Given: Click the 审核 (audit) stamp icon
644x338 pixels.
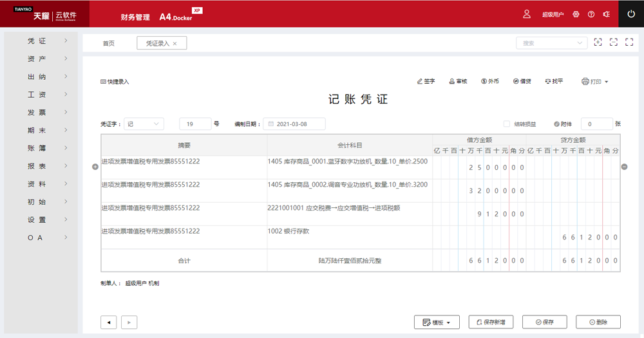Looking at the screenshot, I should coord(452,82).
